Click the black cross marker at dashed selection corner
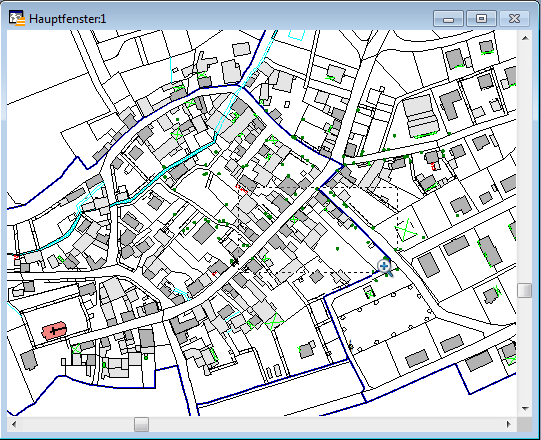Image resolution: width=541 pixels, height=440 pixels. [x=235, y=262]
